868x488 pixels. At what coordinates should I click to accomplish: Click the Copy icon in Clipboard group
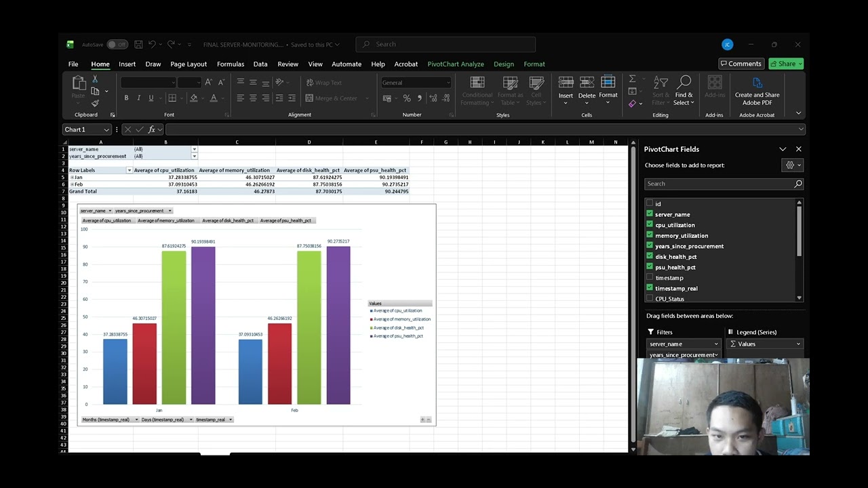coord(95,91)
